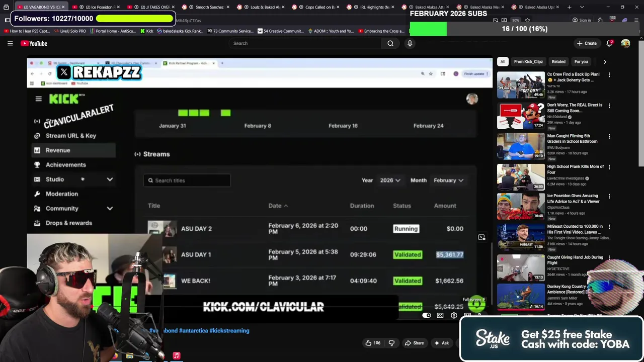Click Drops & rewards in Kick sidebar
This screenshot has height=362, width=644.
point(68,223)
